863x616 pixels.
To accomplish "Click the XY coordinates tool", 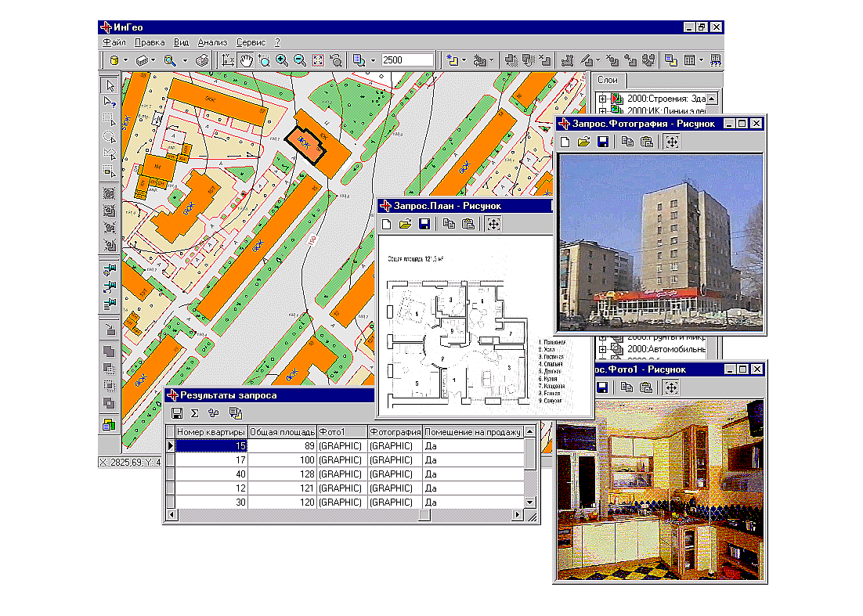I will tap(227, 60).
